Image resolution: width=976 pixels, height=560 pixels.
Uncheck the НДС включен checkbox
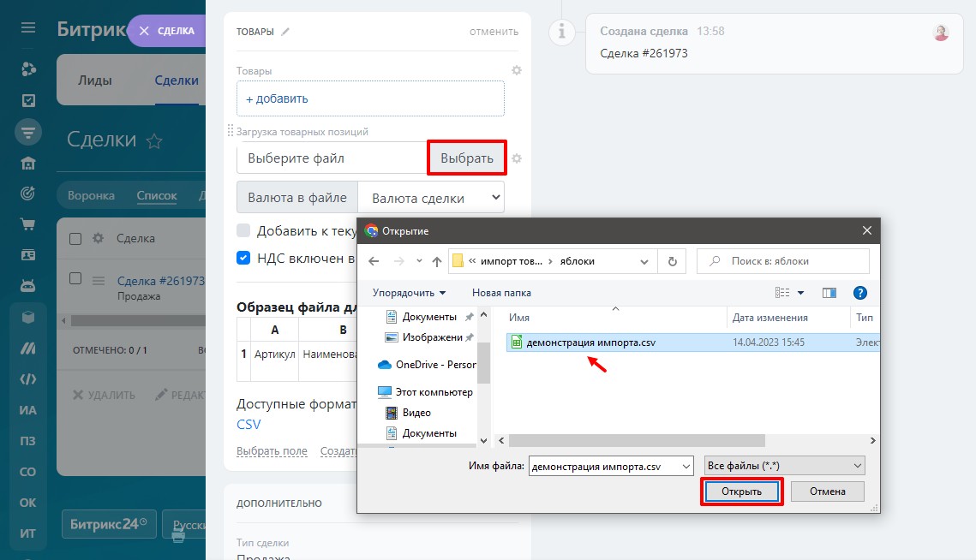(x=243, y=258)
